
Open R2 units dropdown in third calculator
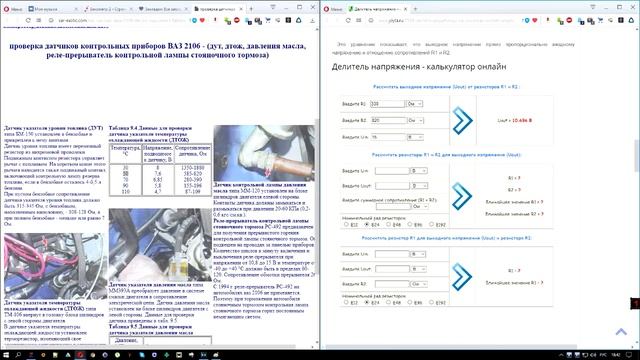419,284
